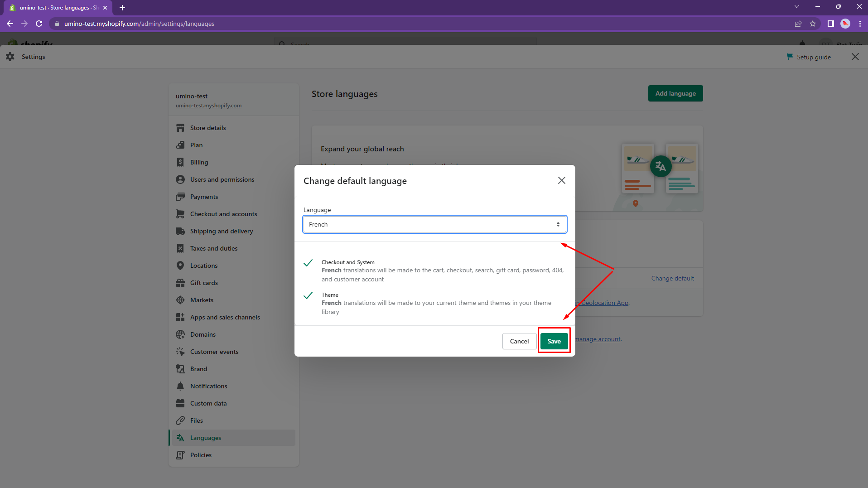Viewport: 868px width, 488px height.
Task: Open the Policies menu item
Action: 201,455
